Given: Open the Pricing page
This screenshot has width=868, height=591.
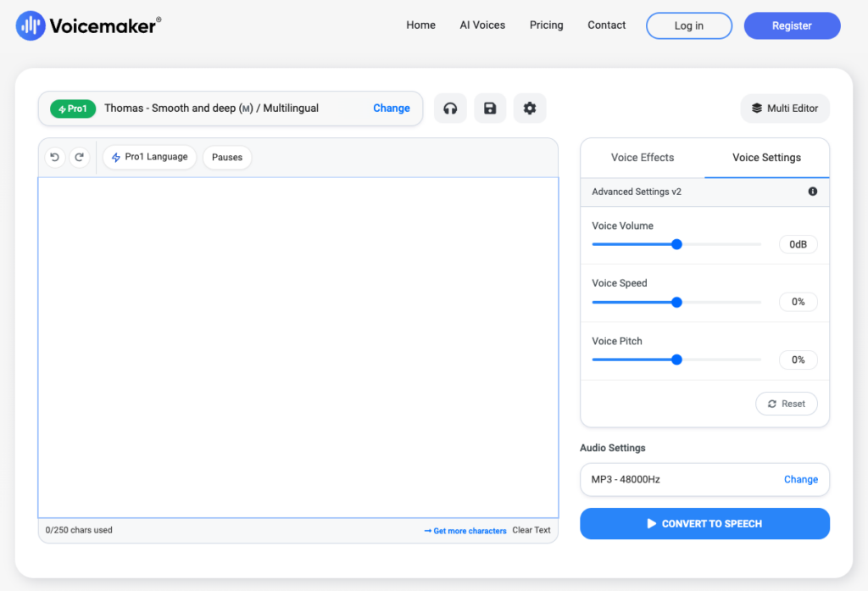Looking at the screenshot, I should (x=546, y=25).
